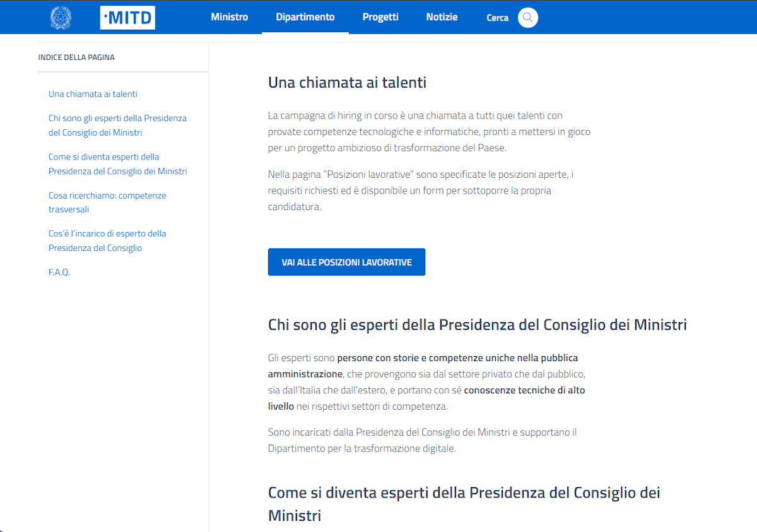The height and width of the screenshot is (532, 757).
Task: Select 'Cosa ricerchiamo: competenze trasversali' link
Action: [107, 202]
